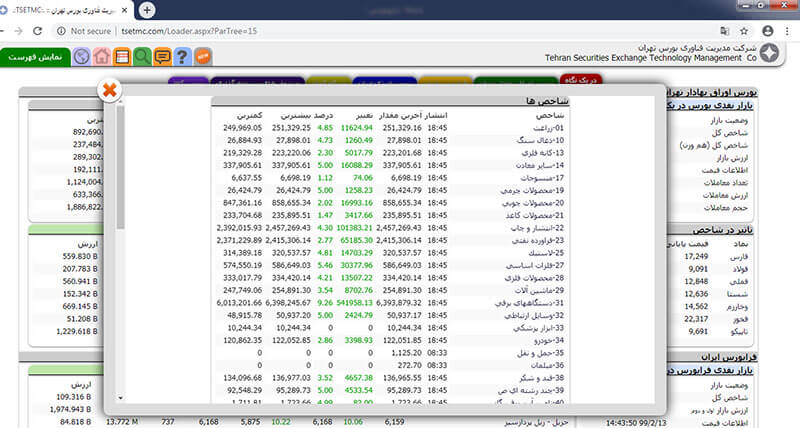Open the Chrome three-dot menu

click(x=788, y=31)
